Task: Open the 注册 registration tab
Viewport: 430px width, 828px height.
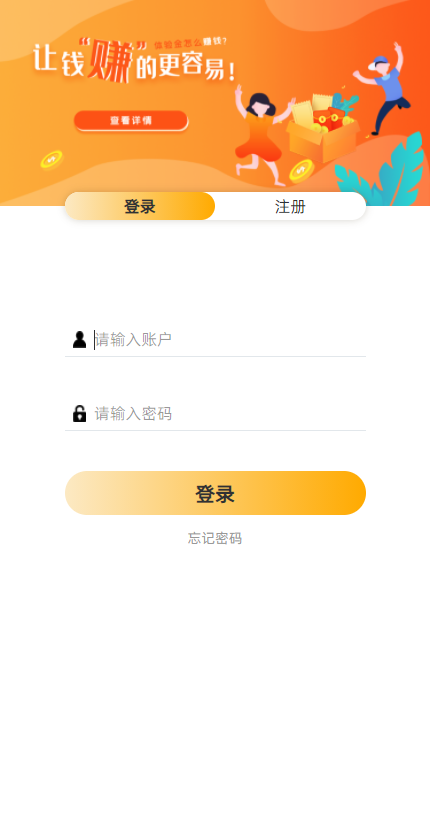Action: coord(291,206)
